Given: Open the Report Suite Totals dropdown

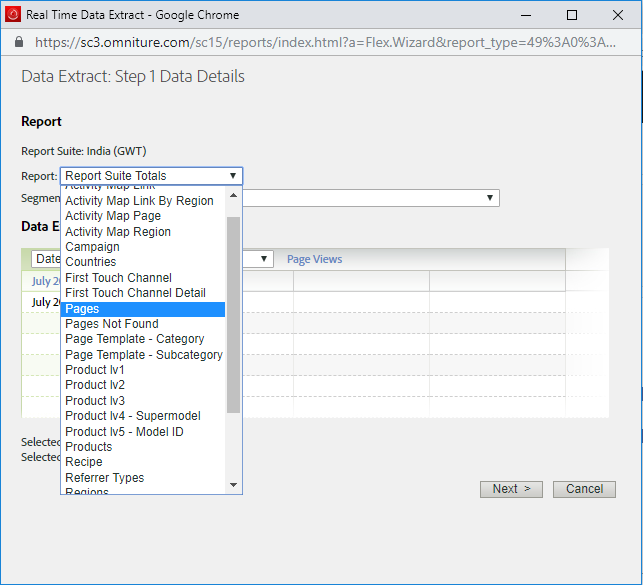Looking at the screenshot, I should 151,176.
